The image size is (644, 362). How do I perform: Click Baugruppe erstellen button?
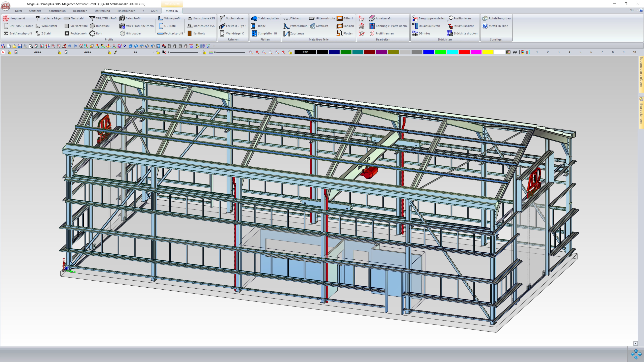pos(428,18)
